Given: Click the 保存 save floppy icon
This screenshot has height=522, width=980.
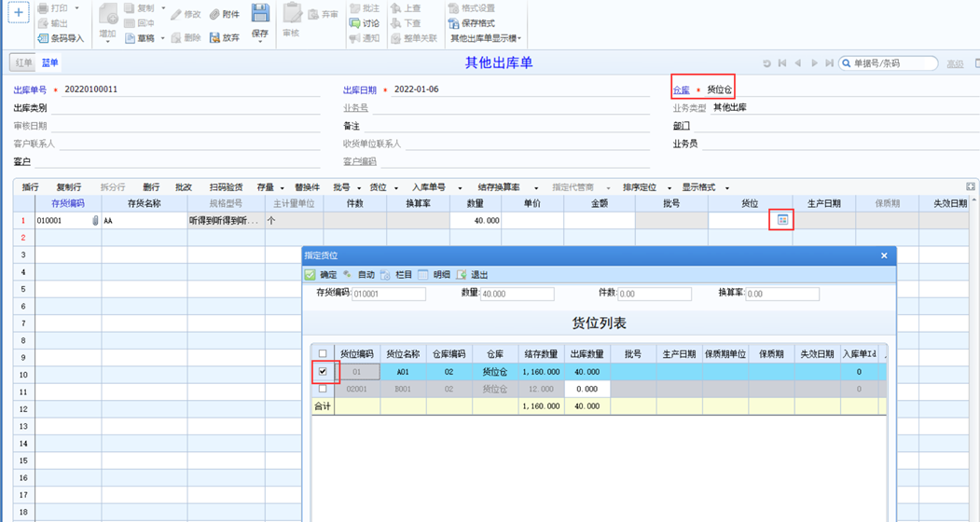Looking at the screenshot, I should pos(261,13).
